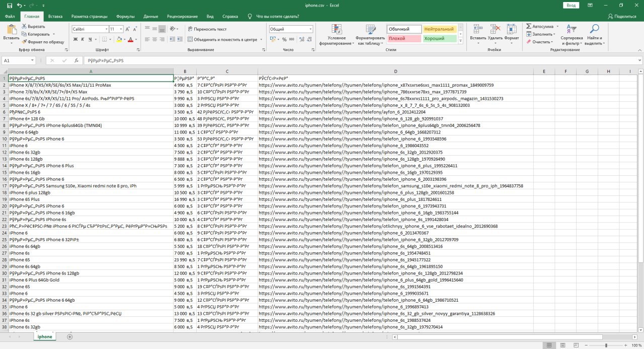Open the font size 11 dropdown

point(121,29)
